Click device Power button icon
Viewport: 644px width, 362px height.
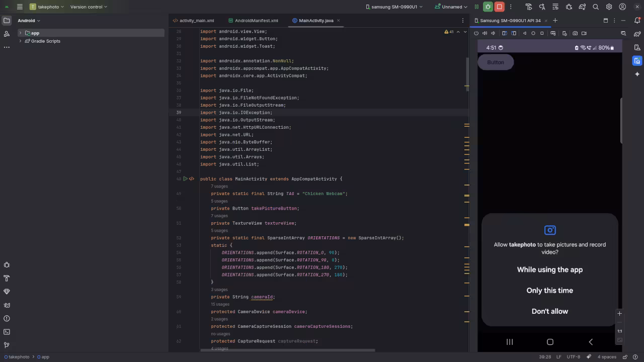point(476,33)
